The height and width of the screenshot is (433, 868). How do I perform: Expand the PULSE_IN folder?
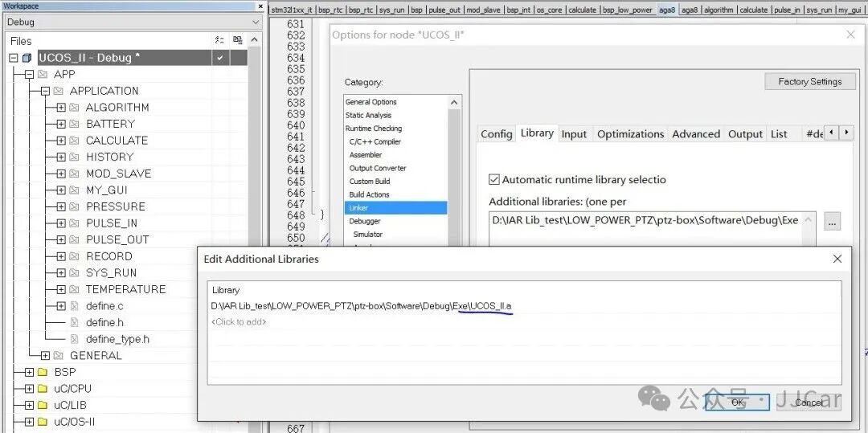pos(61,224)
